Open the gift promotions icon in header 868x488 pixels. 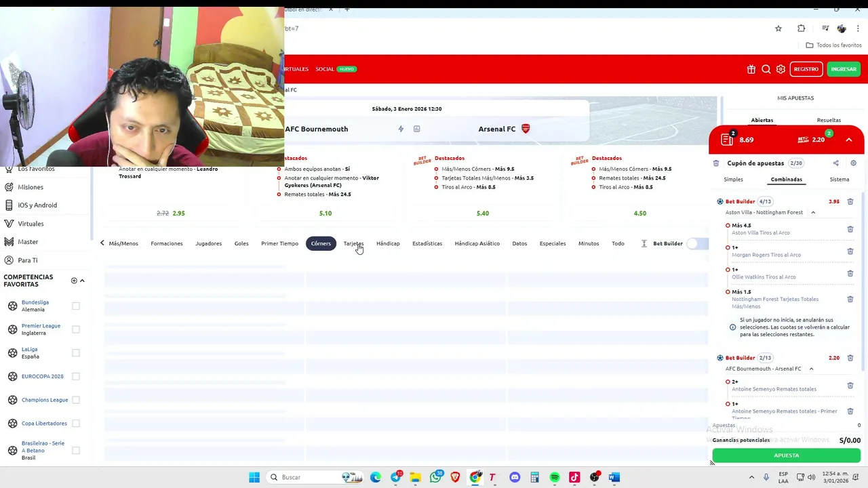point(751,69)
